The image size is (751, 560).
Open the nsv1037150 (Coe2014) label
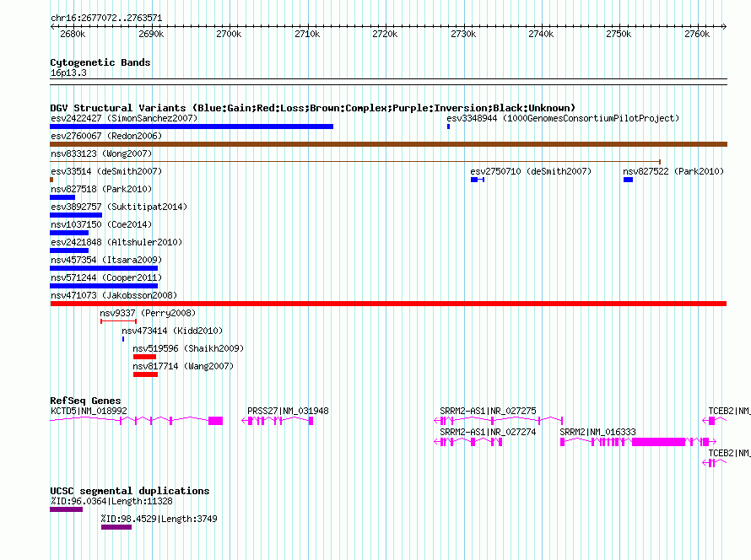101,224
